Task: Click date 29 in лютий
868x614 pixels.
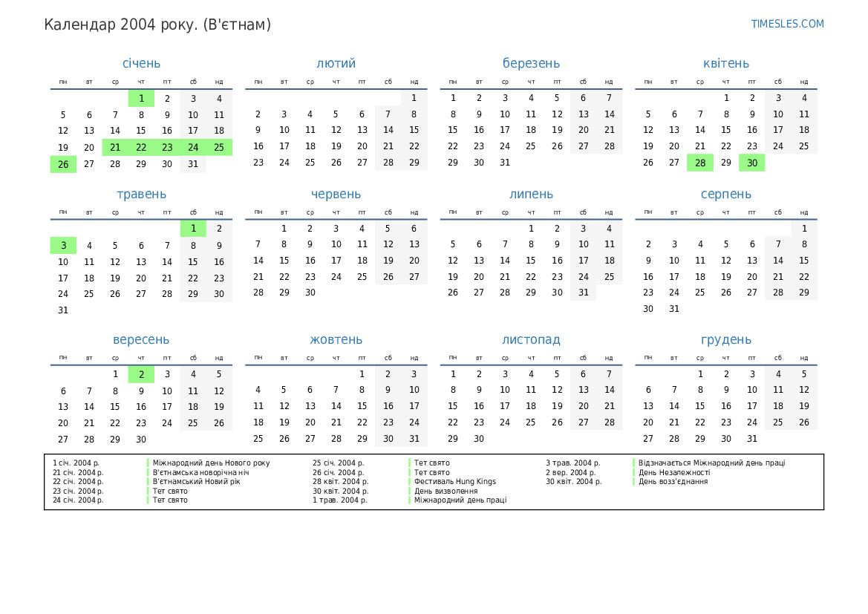Action: coord(414,163)
